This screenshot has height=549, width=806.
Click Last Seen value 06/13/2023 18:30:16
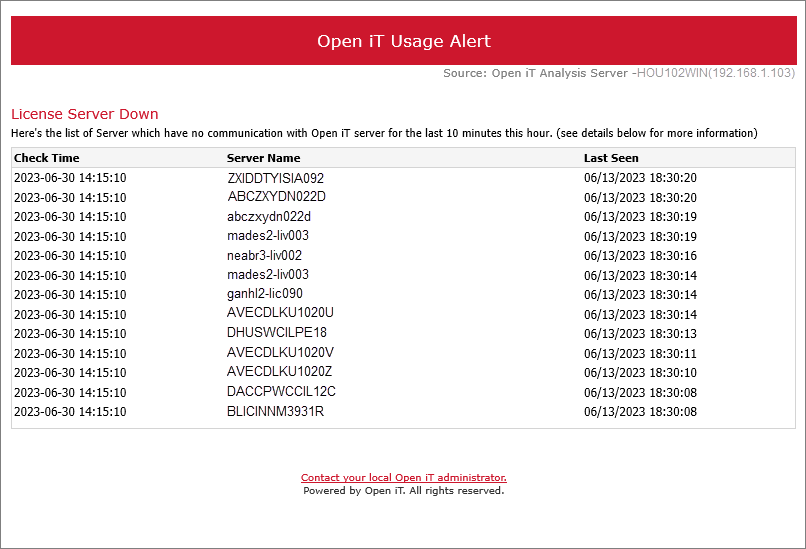click(640, 255)
